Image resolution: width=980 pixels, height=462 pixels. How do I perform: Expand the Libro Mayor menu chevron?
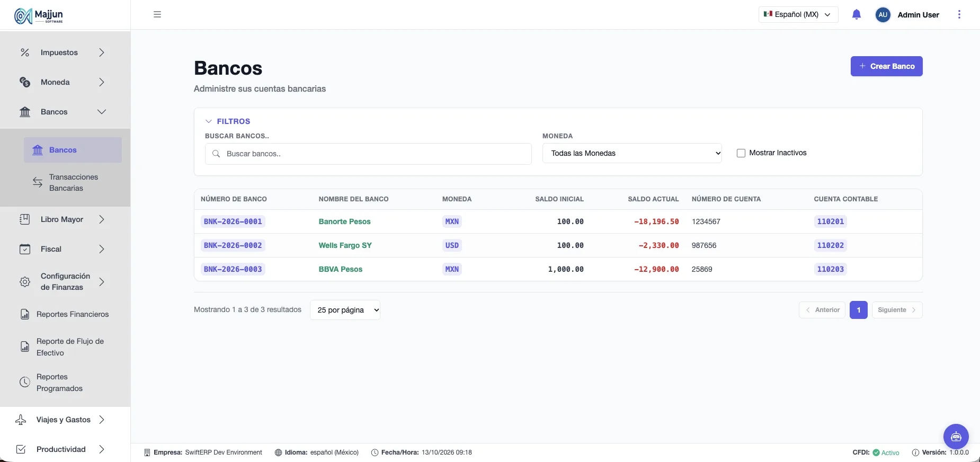coord(102,219)
